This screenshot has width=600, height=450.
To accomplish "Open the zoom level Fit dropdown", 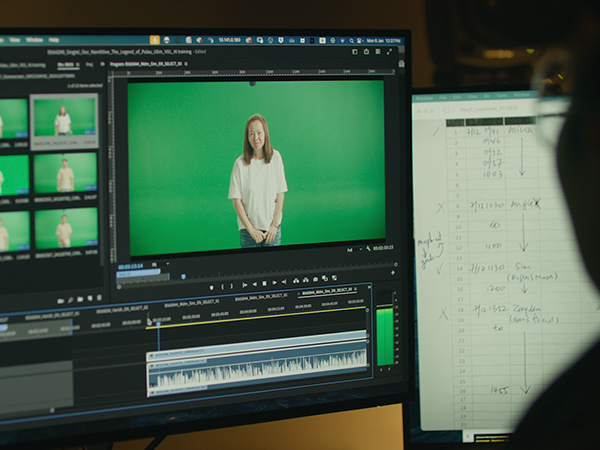I will 160,264.
